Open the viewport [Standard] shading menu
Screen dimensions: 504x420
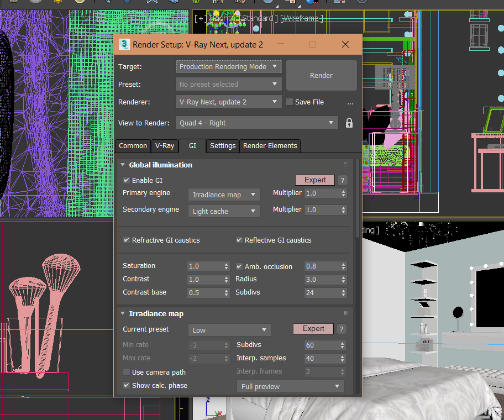[x=259, y=18]
